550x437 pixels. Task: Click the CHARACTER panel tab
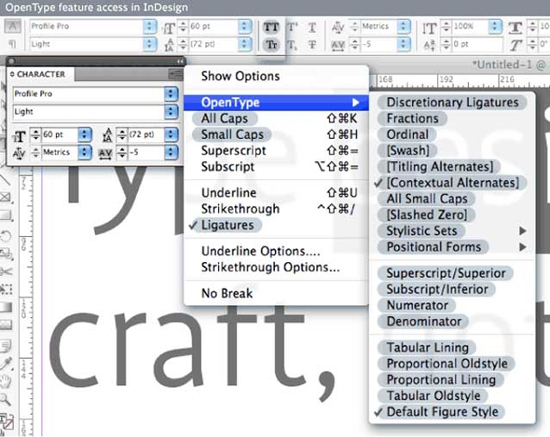(x=41, y=74)
